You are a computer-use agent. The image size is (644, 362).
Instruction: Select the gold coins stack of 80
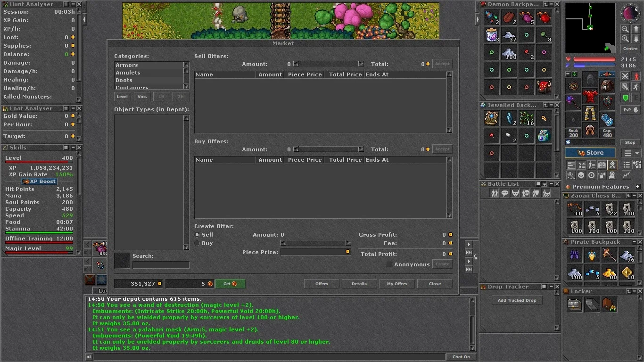point(610,272)
